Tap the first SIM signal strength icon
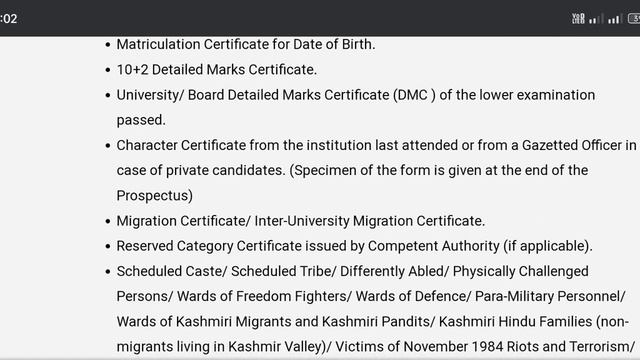This screenshot has width=640, height=360. click(596, 18)
